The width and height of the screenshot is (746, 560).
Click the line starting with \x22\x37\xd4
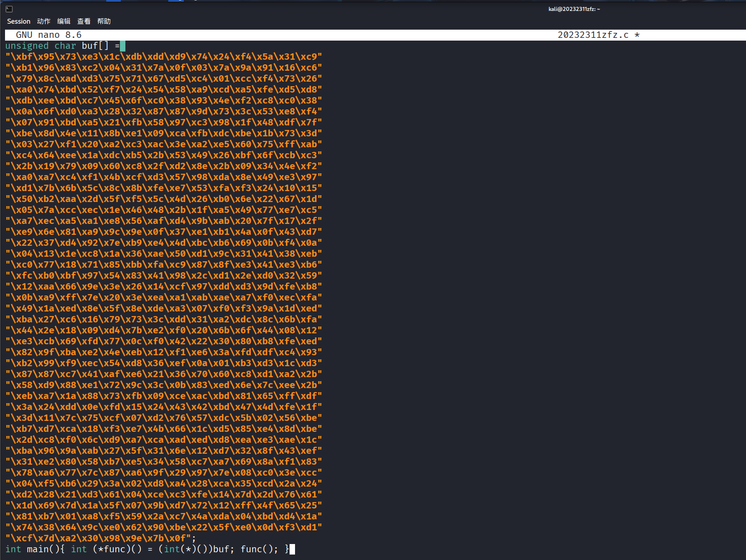(x=164, y=243)
